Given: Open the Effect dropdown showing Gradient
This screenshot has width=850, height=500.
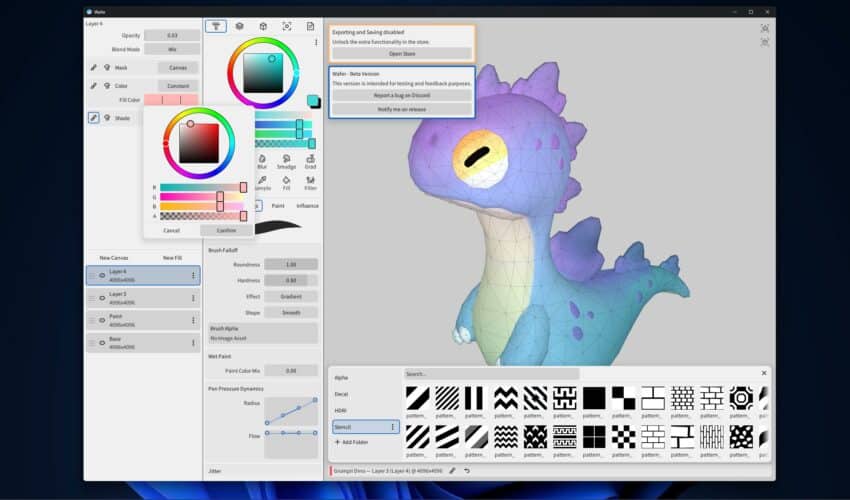Looking at the screenshot, I should coord(291,296).
